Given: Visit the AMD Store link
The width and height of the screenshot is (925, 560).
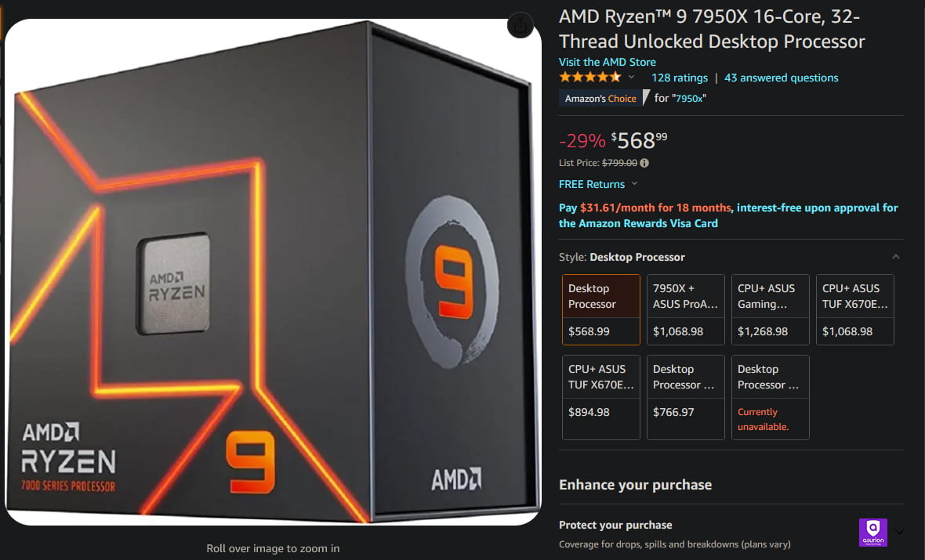Looking at the screenshot, I should coord(607,62).
